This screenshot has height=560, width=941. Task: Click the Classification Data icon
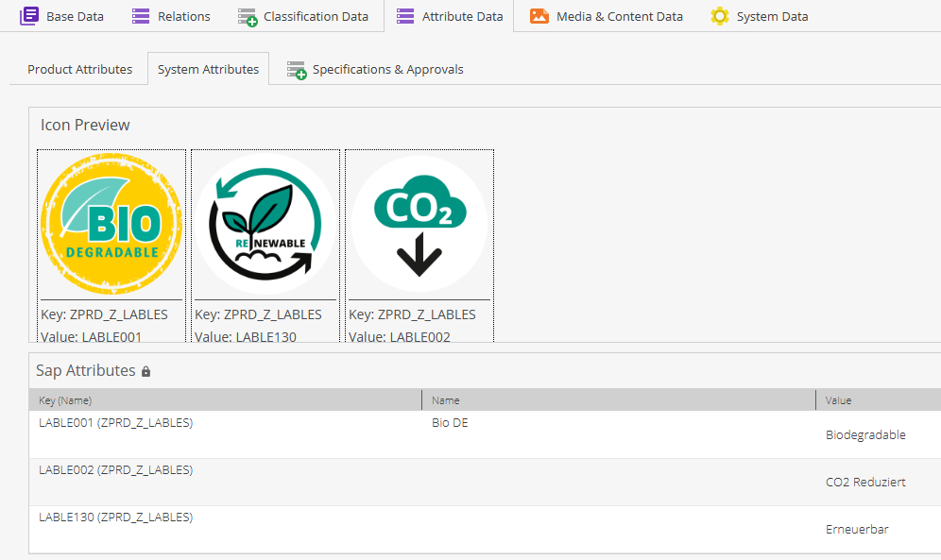[x=248, y=17]
